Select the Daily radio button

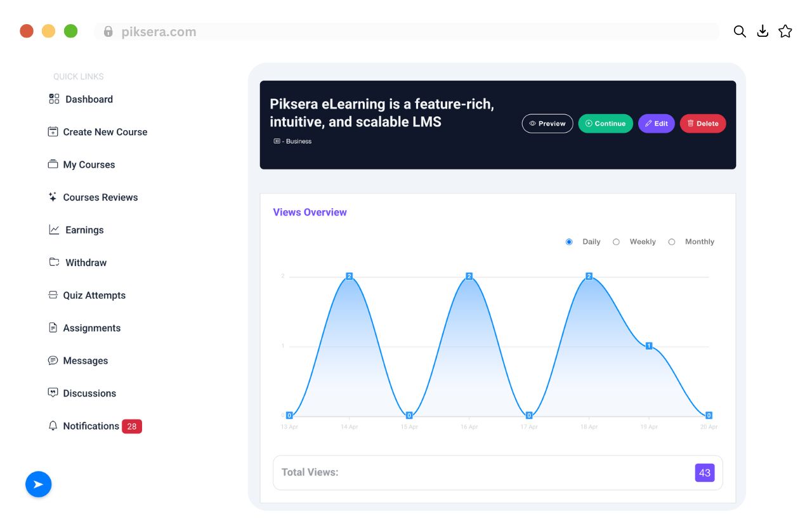coord(569,242)
